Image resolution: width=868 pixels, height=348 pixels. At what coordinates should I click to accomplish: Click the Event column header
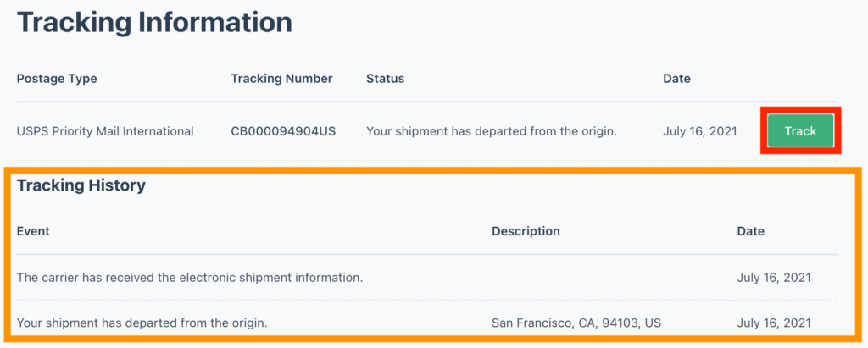point(33,231)
